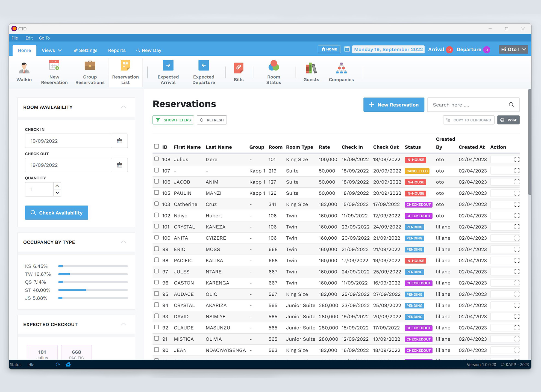Click the Show Filters button

click(x=173, y=120)
